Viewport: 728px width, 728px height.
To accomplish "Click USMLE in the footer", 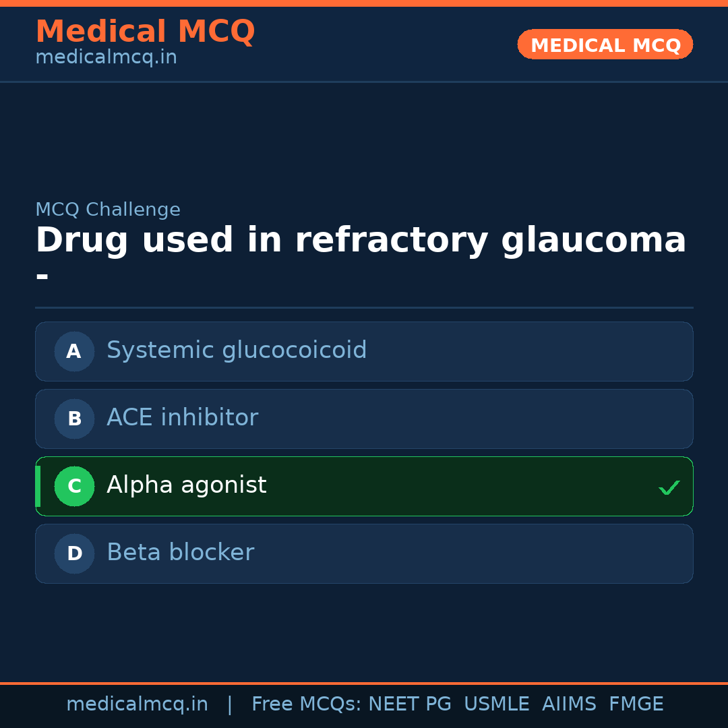I will coord(496,704).
